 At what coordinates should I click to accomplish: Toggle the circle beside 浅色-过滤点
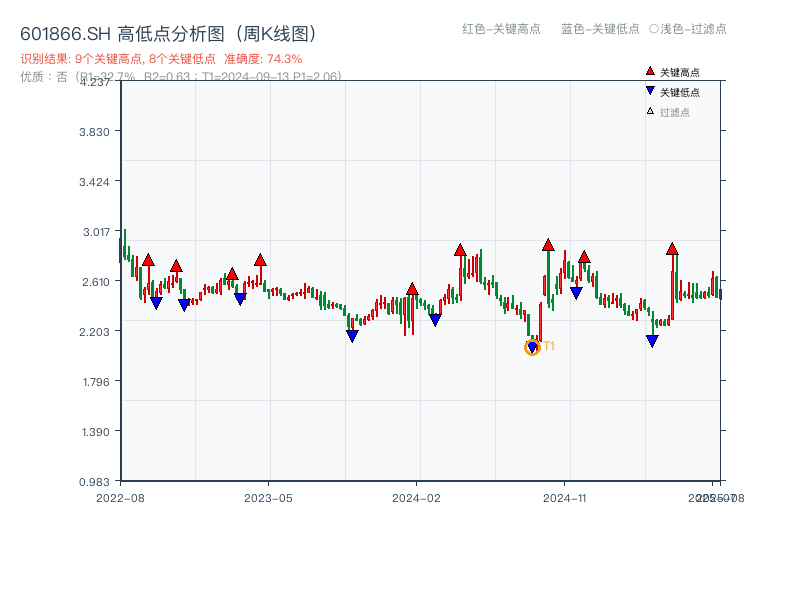click(x=654, y=29)
